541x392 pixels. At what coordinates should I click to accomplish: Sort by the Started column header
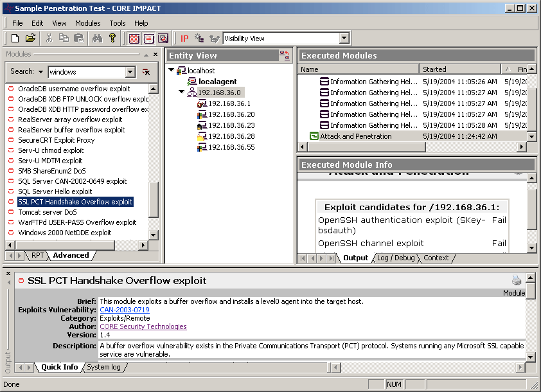click(460, 69)
